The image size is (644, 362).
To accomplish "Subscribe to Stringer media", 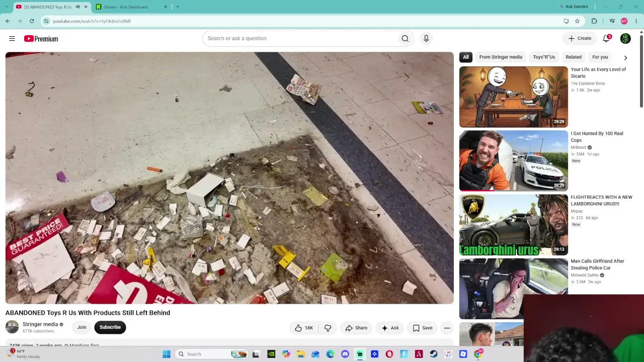I will click(110, 327).
